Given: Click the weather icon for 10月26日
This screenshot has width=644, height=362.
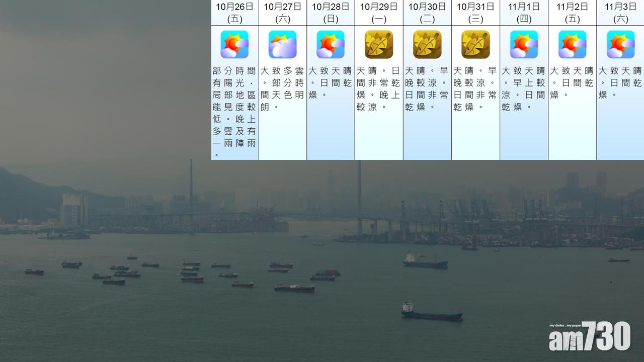Looking at the screenshot, I should tap(234, 45).
